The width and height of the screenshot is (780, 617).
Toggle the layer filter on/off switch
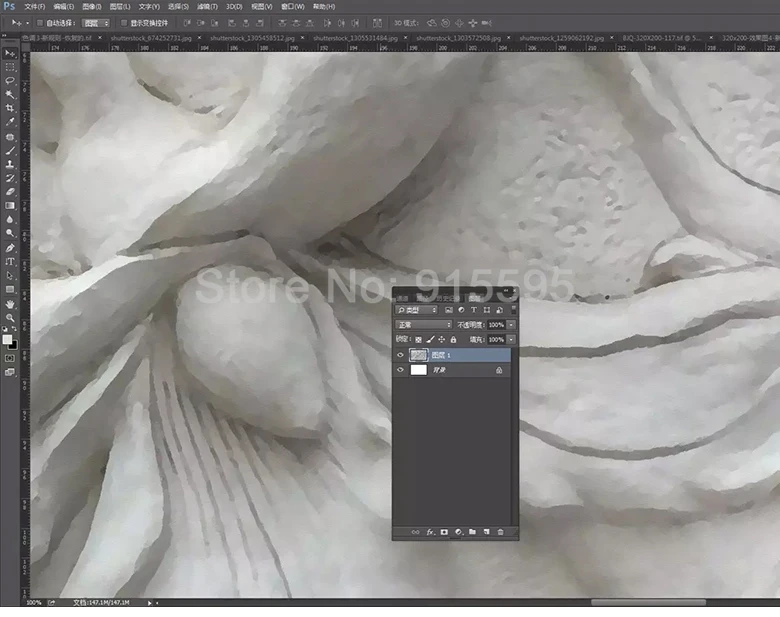pyautogui.click(x=513, y=309)
